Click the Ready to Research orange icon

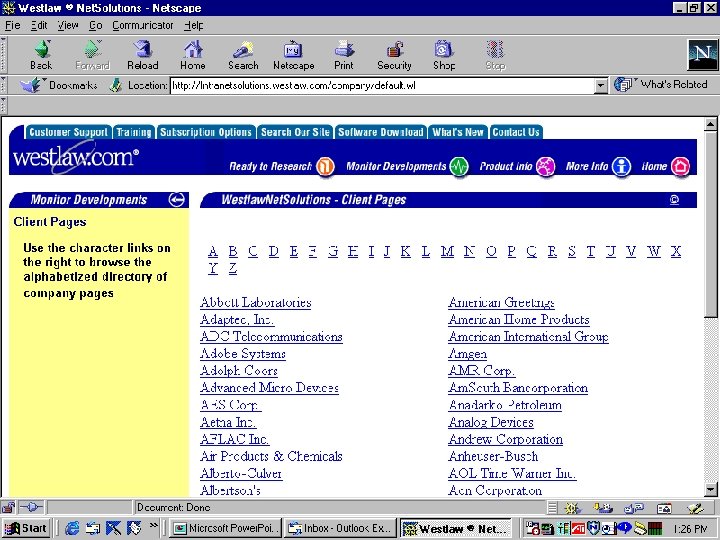pyautogui.click(x=325, y=166)
